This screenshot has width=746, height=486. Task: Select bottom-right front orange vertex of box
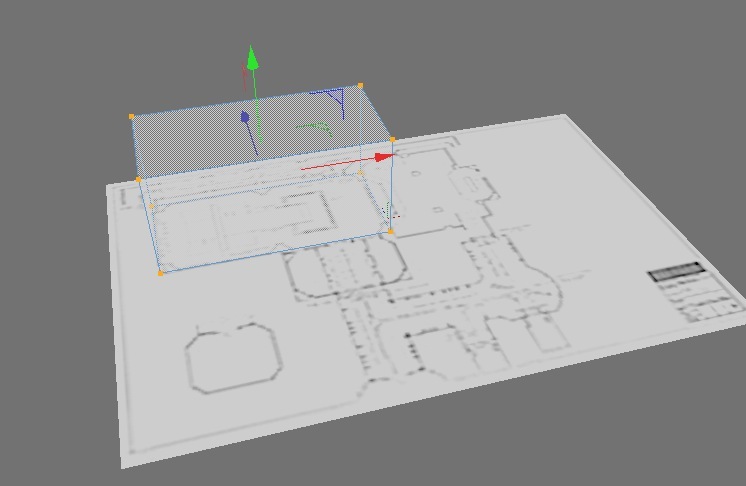(391, 231)
